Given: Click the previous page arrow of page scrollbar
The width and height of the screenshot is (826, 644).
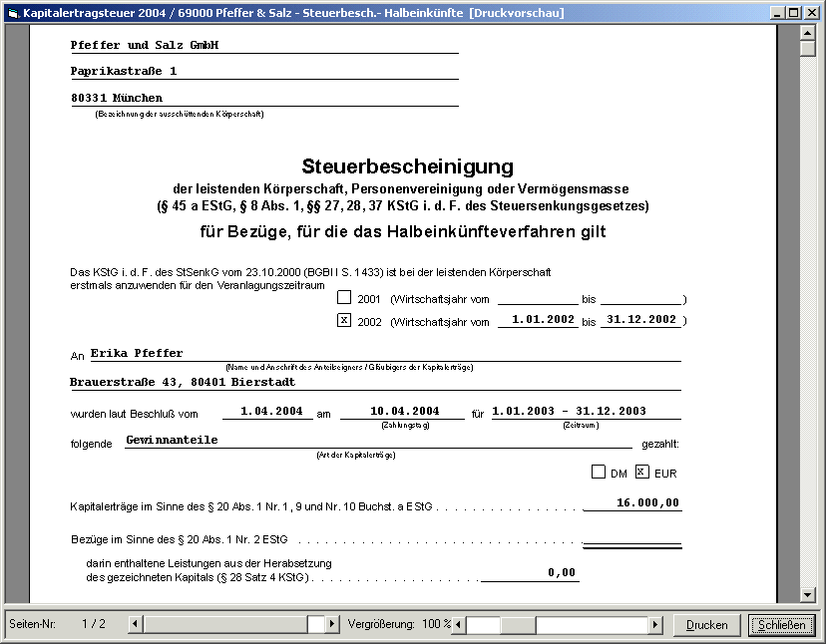Looking at the screenshot, I should click(x=135, y=624).
